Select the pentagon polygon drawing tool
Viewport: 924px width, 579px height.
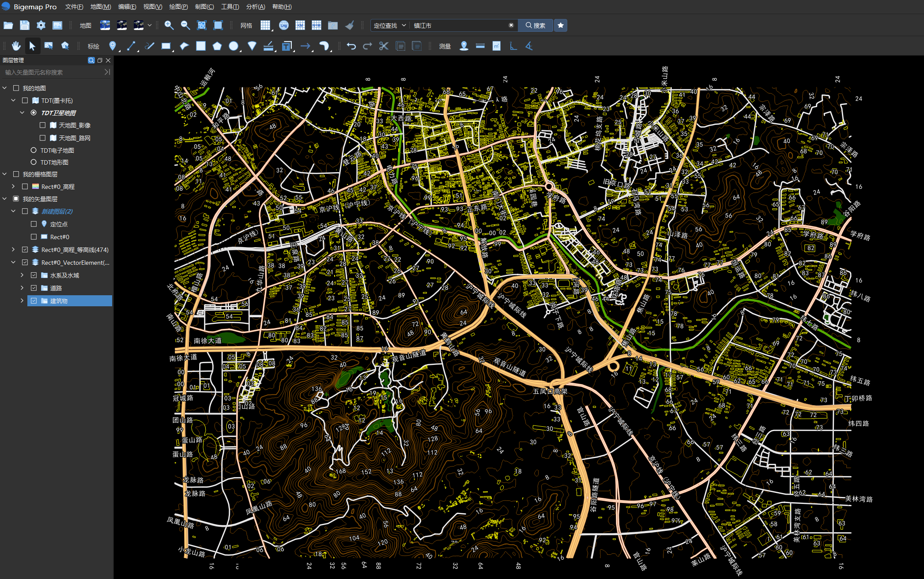pos(217,46)
